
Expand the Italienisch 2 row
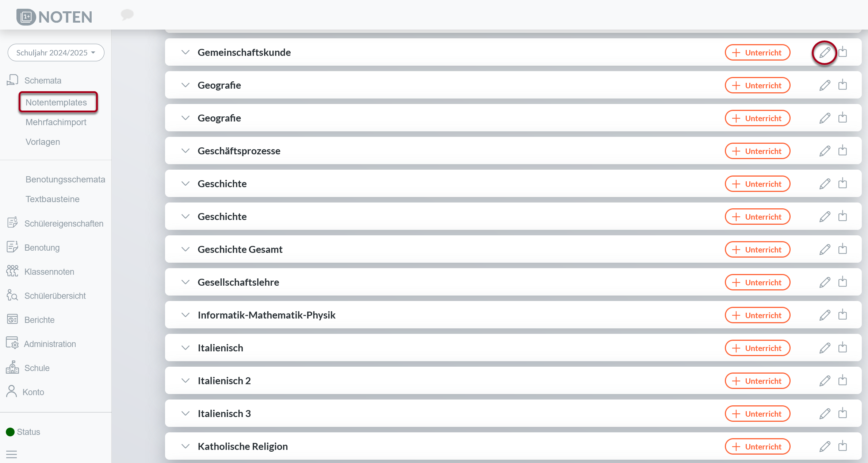pos(186,381)
